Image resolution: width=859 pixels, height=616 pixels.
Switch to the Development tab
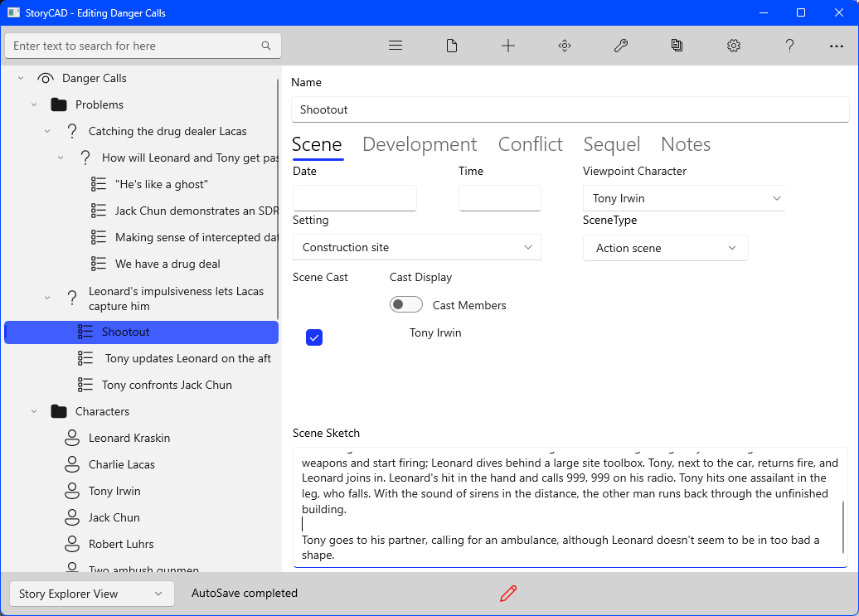point(420,144)
